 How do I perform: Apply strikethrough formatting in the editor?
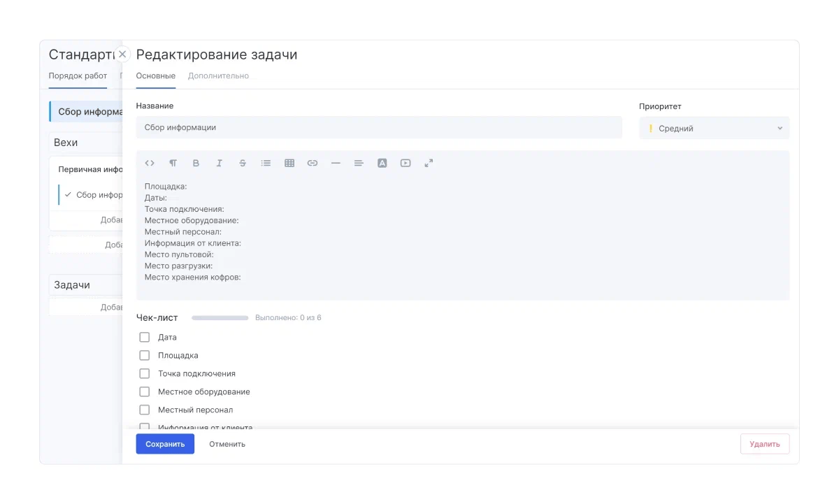click(243, 163)
